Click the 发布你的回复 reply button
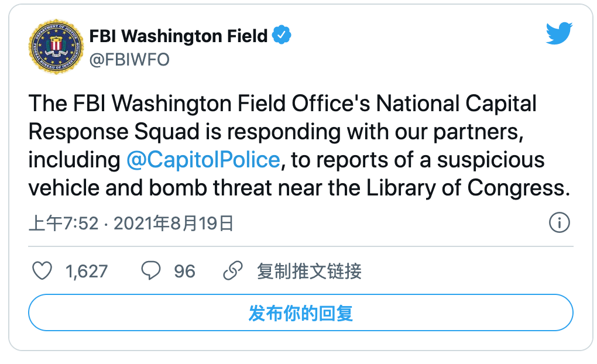The image size is (597, 364). 301,313
